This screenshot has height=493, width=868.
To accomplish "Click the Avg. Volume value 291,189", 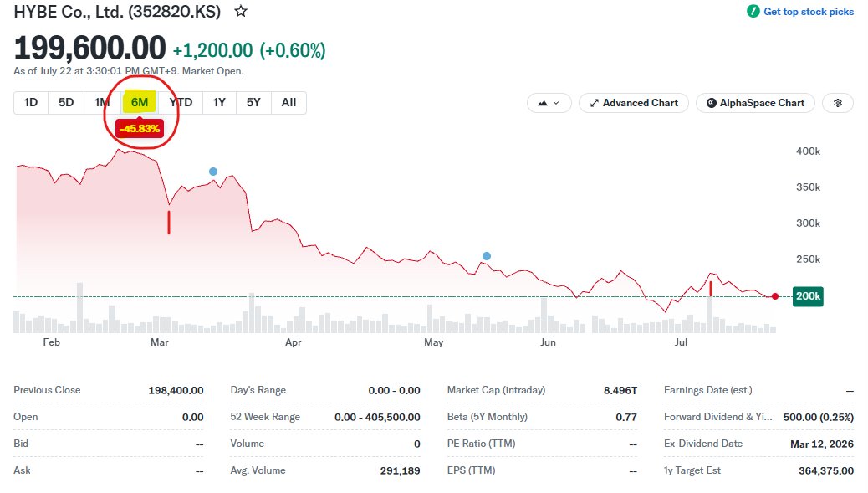I will pyautogui.click(x=400, y=471).
